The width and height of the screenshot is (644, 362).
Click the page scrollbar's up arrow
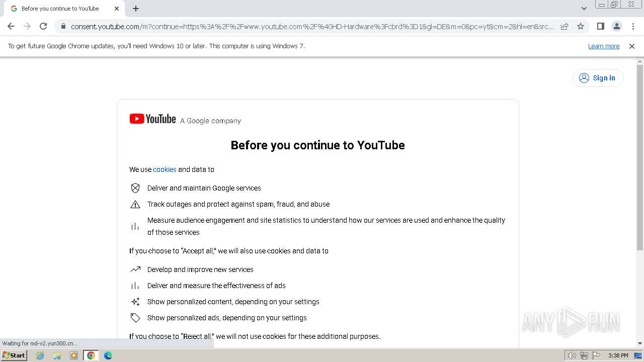640,61
